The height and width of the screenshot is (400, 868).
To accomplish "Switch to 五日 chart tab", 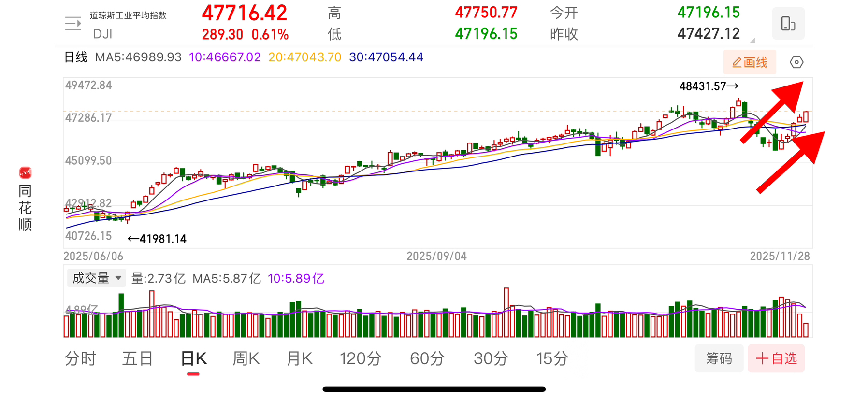I will 137,358.
